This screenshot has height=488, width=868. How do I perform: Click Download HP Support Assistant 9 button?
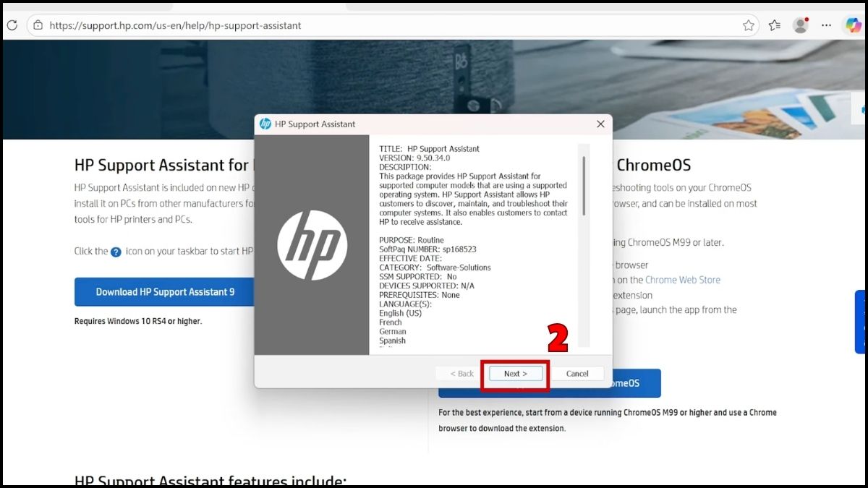coord(165,292)
